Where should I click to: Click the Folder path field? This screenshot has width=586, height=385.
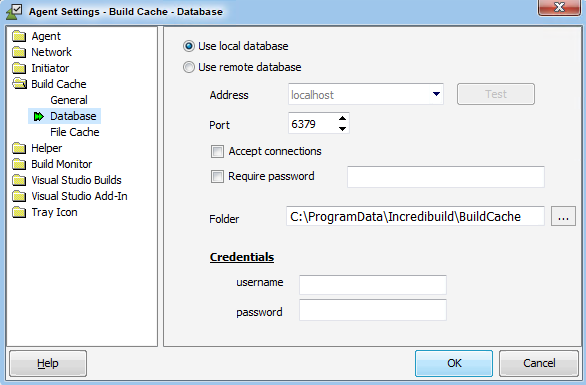(x=415, y=216)
